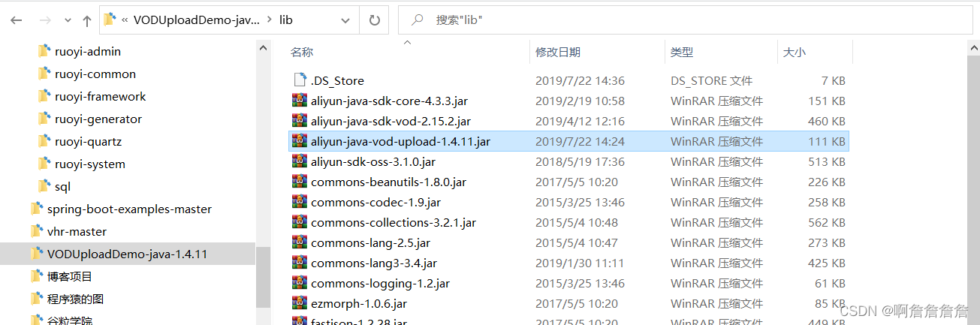Click the aliyun-sdk-oss-3.1.0.jar archive icon

click(x=300, y=161)
